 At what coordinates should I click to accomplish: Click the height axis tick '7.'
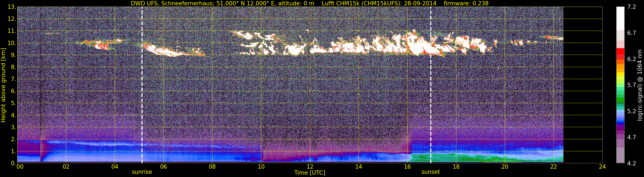click(x=13, y=79)
